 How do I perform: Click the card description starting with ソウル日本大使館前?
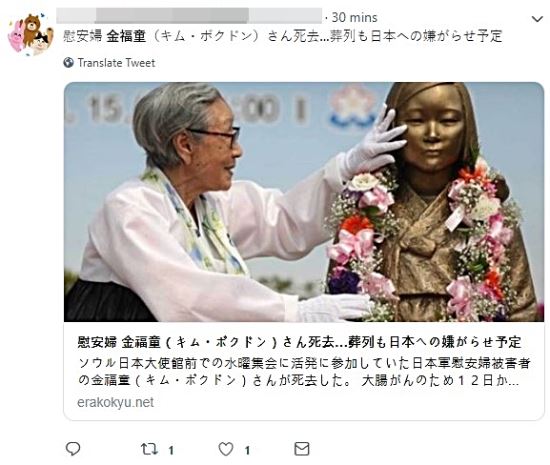[x=304, y=372]
